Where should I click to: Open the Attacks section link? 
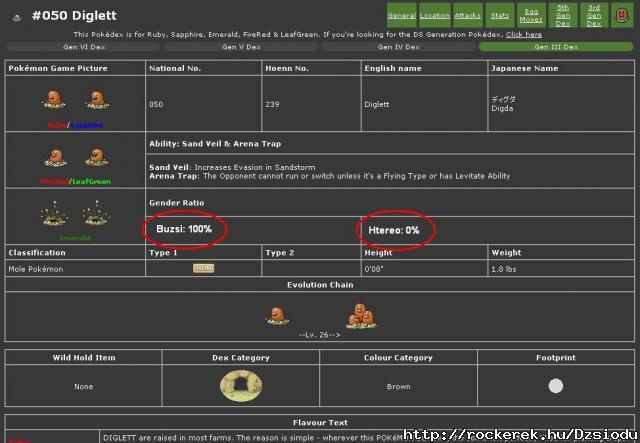[467, 15]
